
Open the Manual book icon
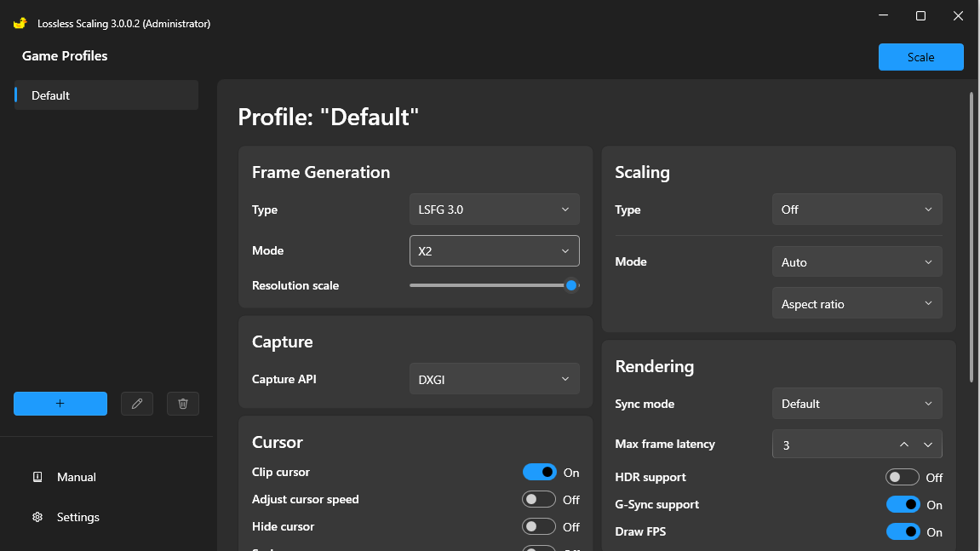pos(37,477)
